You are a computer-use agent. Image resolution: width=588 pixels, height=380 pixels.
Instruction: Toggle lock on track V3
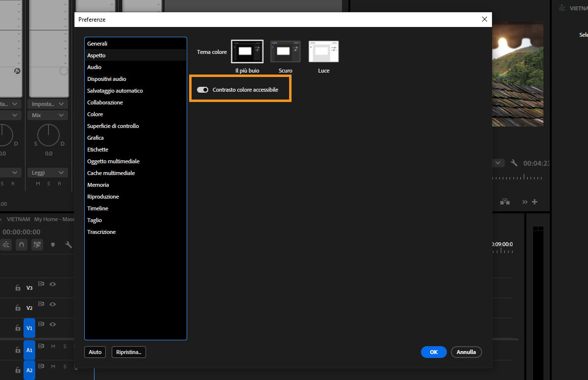point(17,288)
